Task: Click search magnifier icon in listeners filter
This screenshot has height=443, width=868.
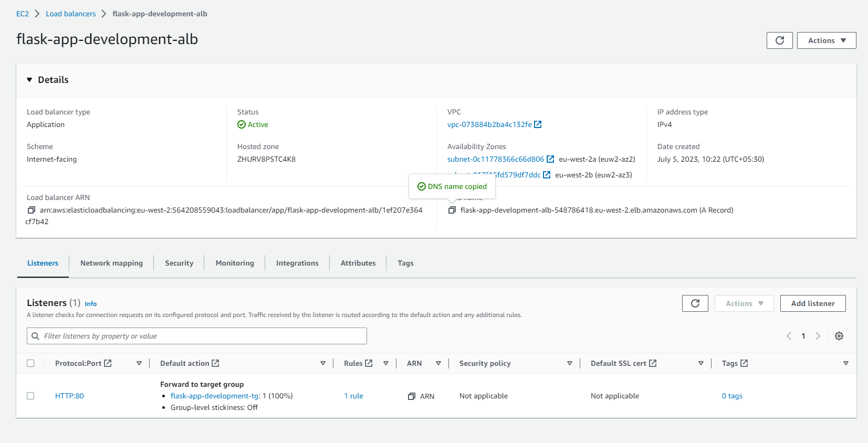Action: [35, 336]
